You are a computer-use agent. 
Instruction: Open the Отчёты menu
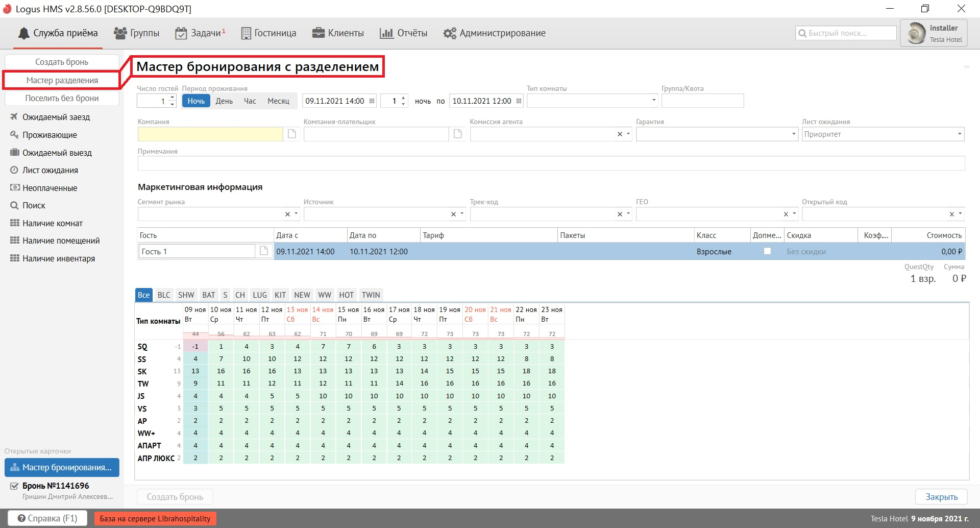tap(404, 33)
